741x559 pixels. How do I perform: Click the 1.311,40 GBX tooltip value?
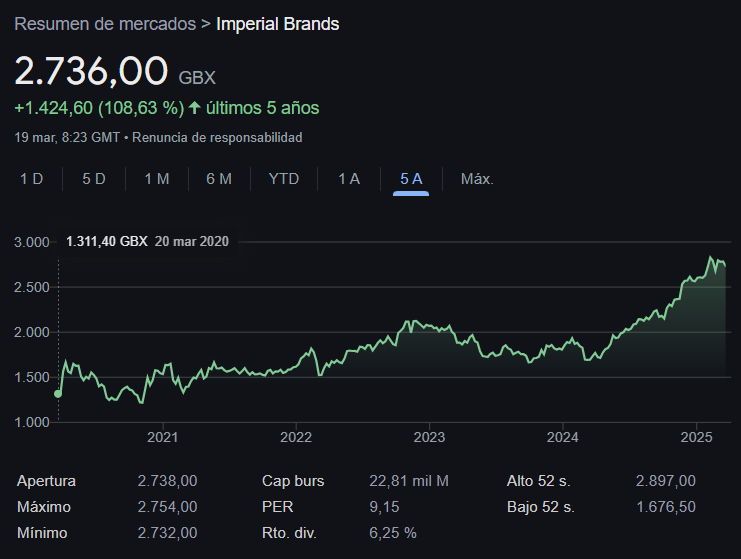tap(107, 241)
